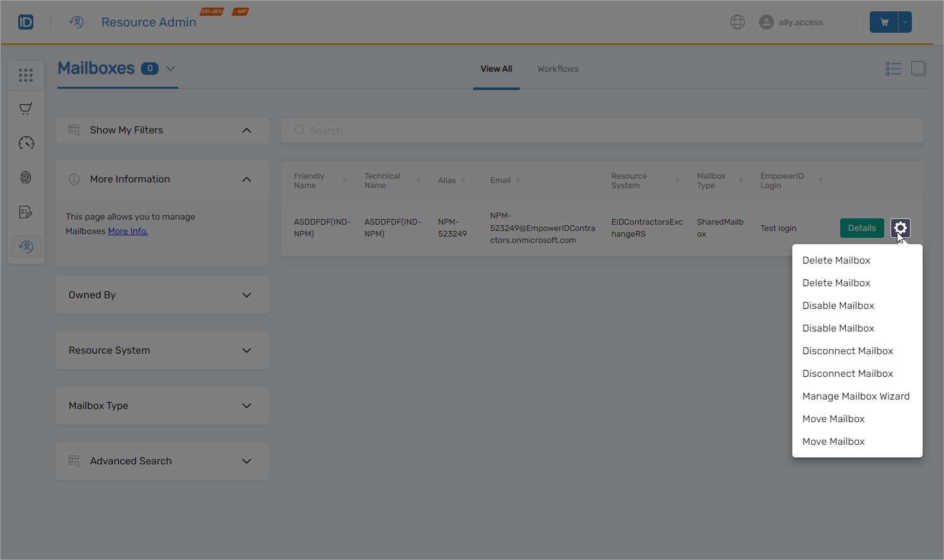Switch results to list view

pyautogui.click(x=893, y=69)
